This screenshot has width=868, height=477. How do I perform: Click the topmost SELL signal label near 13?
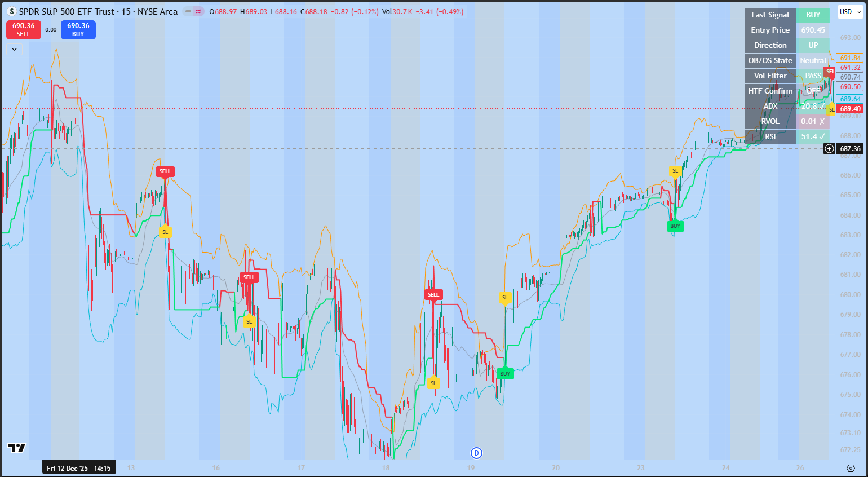tap(165, 171)
